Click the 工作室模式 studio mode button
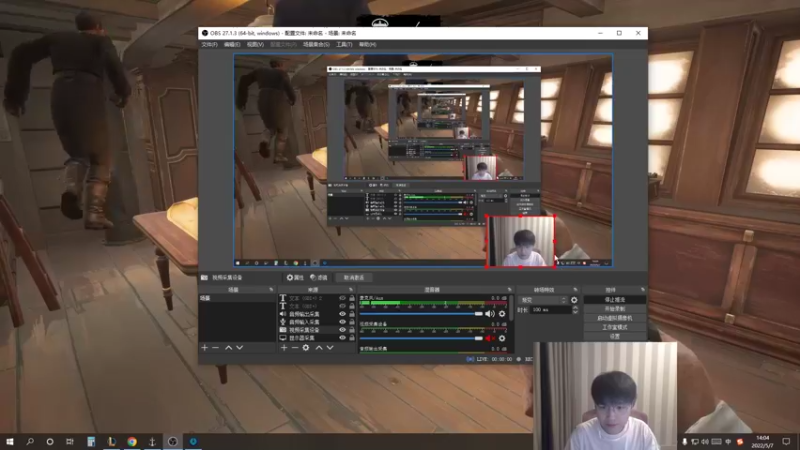This screenshot has height=450, width=800. click(x=614, y=327)
